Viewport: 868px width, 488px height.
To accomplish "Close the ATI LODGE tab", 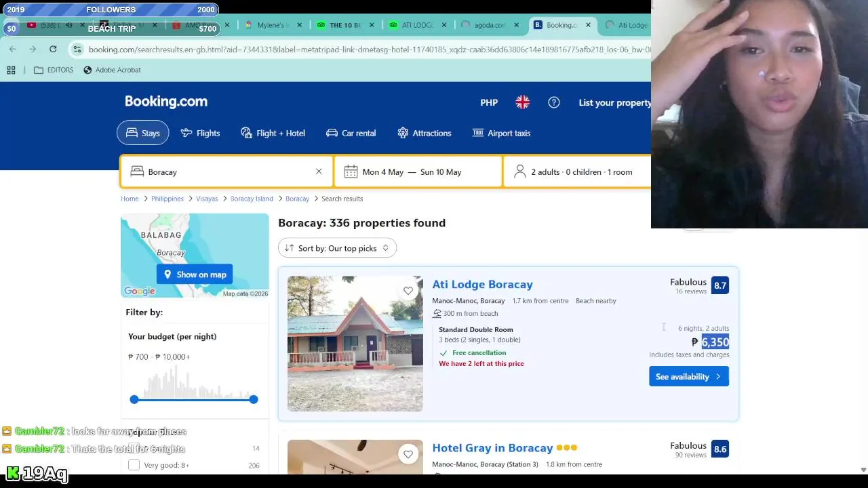I will coord(443,25).
